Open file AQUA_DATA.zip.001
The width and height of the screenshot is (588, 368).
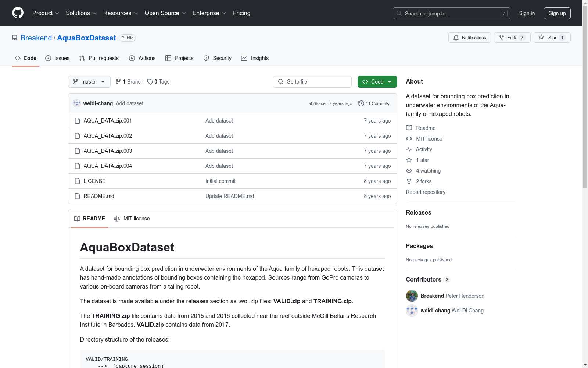pos(108,121)
